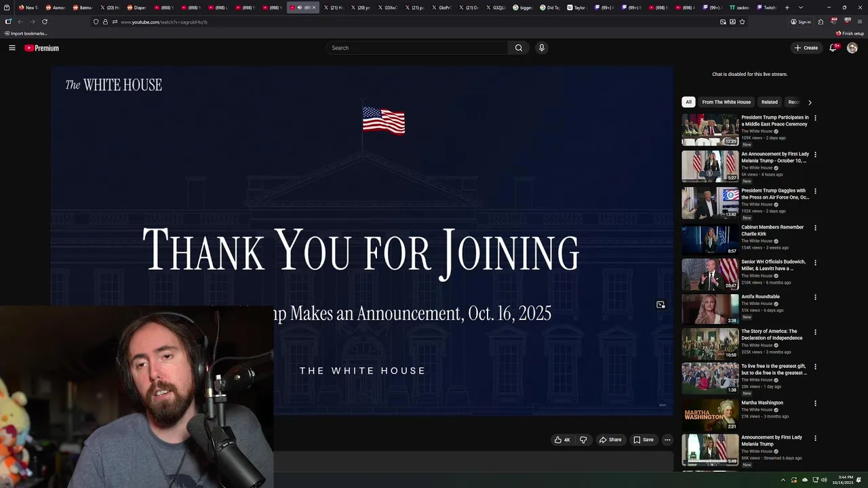
Task: Open Senior WH Officials video thumbnail
Action: point(710,274)
